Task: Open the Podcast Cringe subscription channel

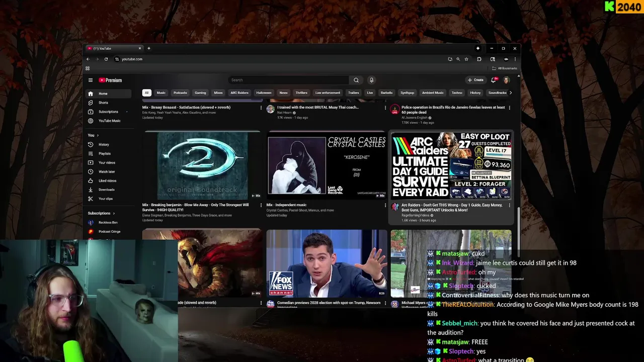Action: tap(109, 231)
